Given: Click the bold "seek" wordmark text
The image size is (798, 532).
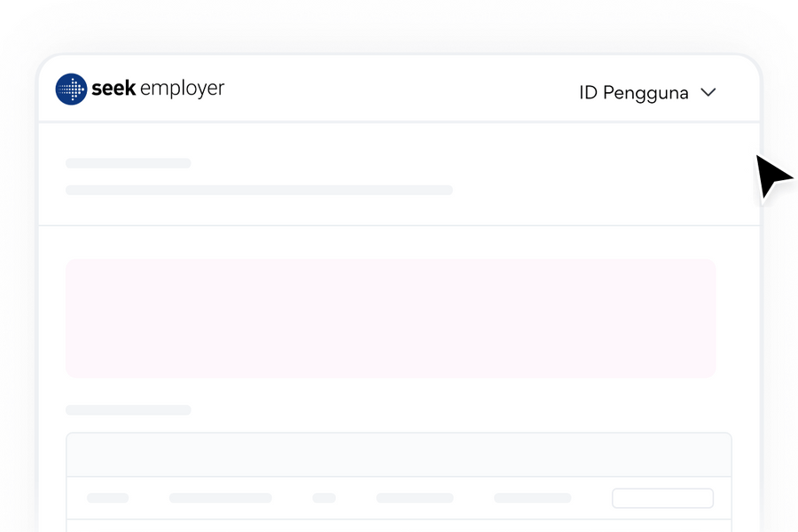Looking at the screenshot, I should [113, 89].
